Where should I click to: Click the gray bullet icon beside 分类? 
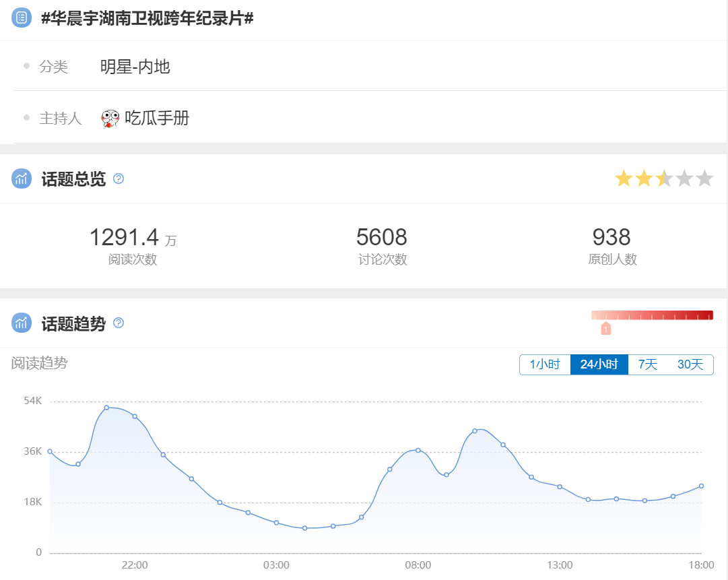pos(26,65)
